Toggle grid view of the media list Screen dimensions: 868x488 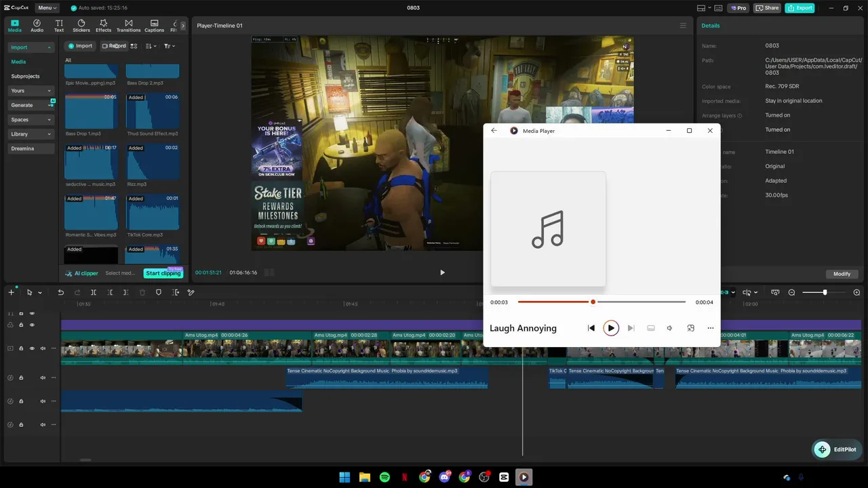pos(134,46)
